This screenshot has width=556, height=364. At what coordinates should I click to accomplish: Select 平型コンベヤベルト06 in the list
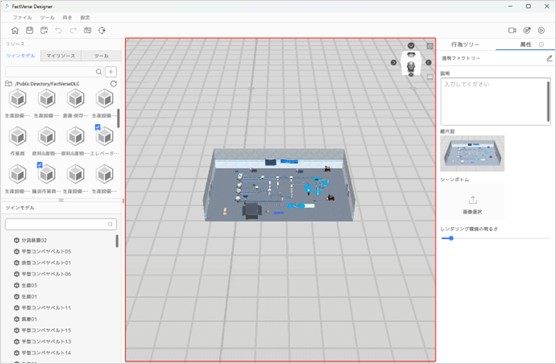(46, 274)
